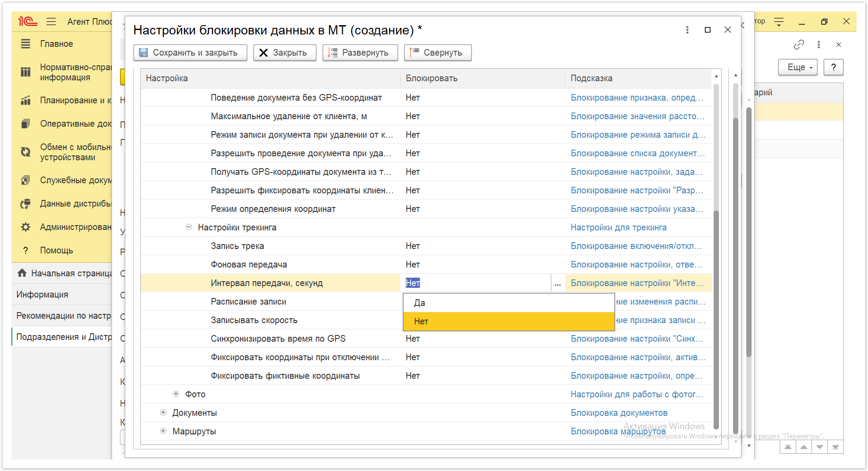This screenshot has height=471, width=868.
Task: Expand the Документы group
Action: pos(163,412)
